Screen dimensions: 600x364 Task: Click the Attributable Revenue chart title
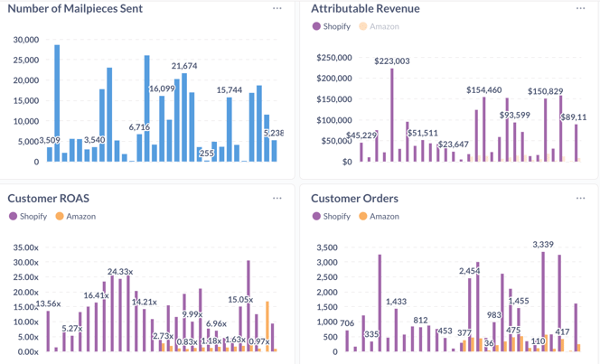tap(365, 8)
